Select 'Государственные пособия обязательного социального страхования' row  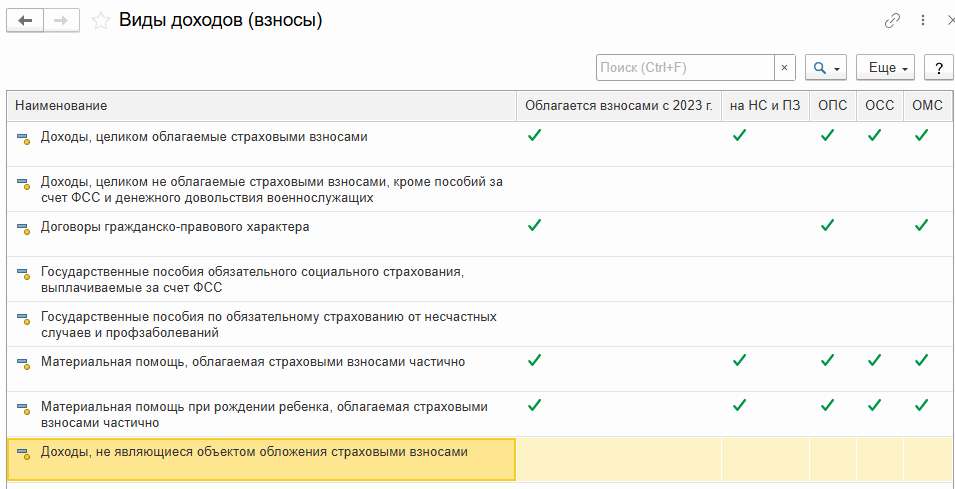pyautogui.click(x=479, y=279)
